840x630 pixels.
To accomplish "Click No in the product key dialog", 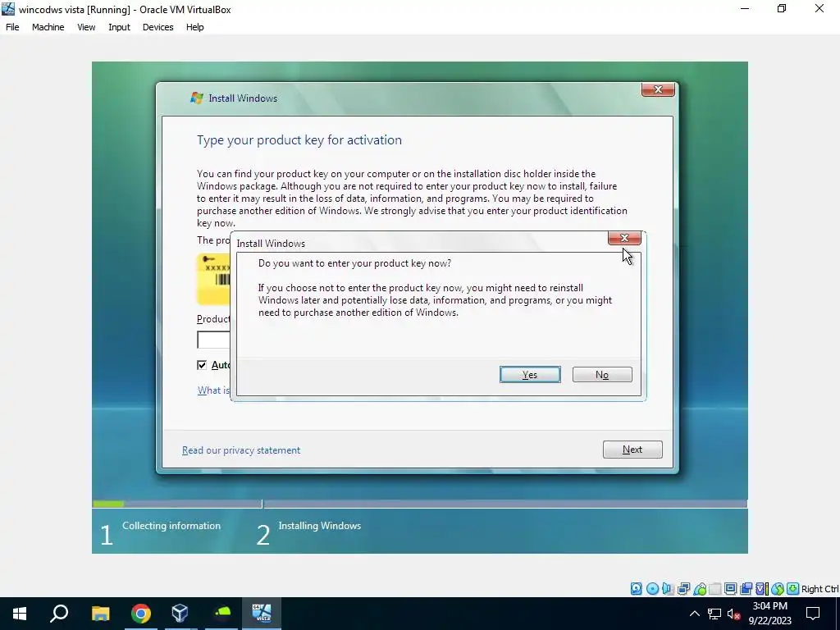I will coord(602,374).
